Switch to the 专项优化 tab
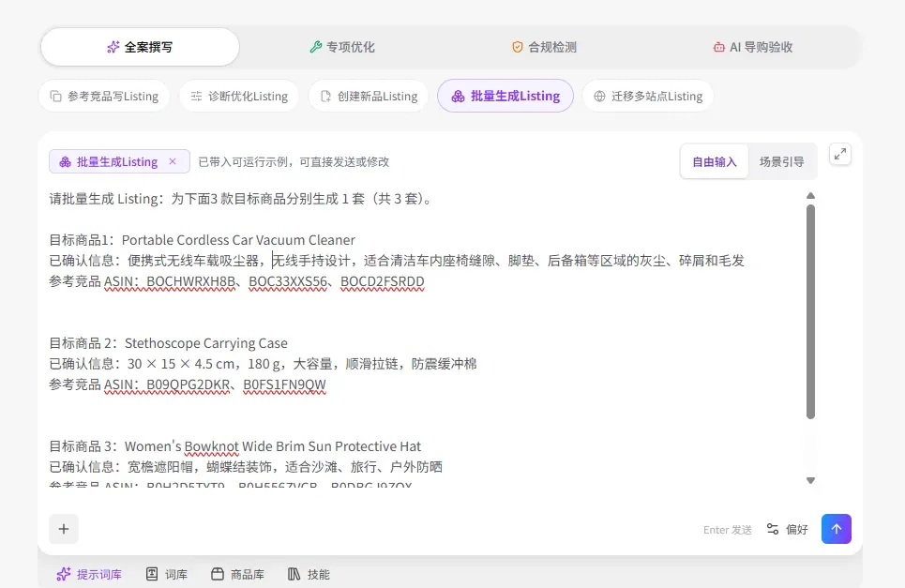Viewport: 905px width, 588px height. pos(342,47)
